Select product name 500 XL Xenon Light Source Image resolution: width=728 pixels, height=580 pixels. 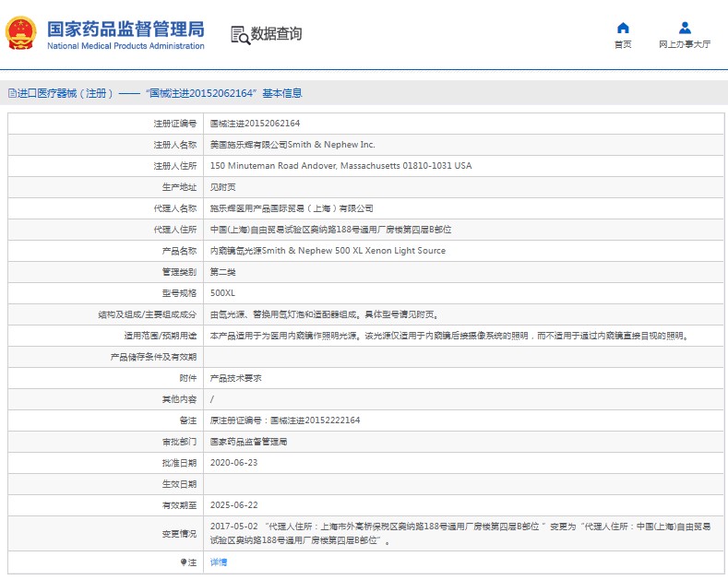[x=328, y=251]
